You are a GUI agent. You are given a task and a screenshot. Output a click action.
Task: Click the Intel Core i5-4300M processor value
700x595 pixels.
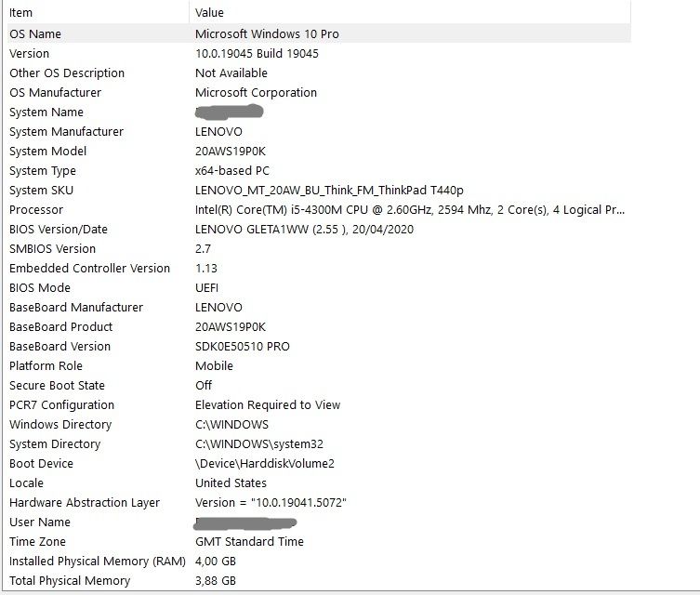coord(410,210)
